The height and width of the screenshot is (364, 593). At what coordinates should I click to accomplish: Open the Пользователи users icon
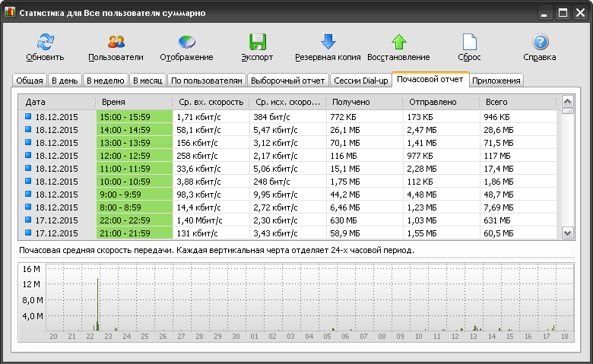click(116, 42)
